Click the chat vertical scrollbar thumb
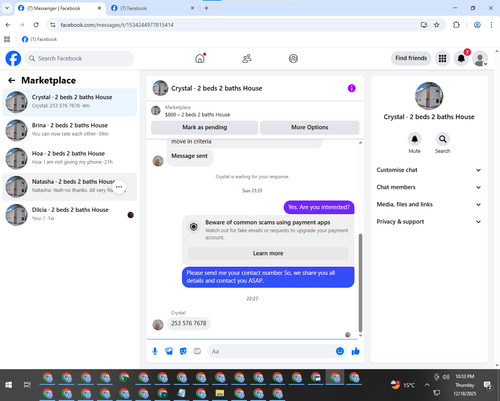Viewport: 500px width, 401px height. [360, 283]
